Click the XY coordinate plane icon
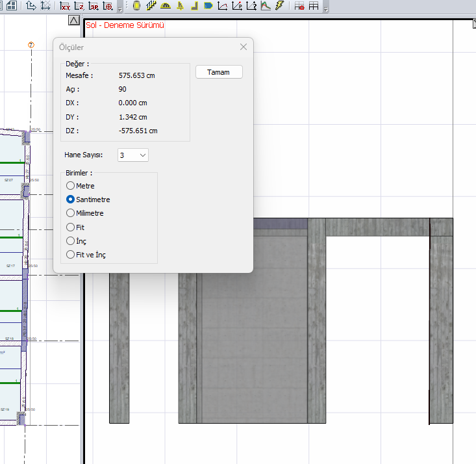The height and width of the screenshot is (464, 476). (x=65, y=6)
